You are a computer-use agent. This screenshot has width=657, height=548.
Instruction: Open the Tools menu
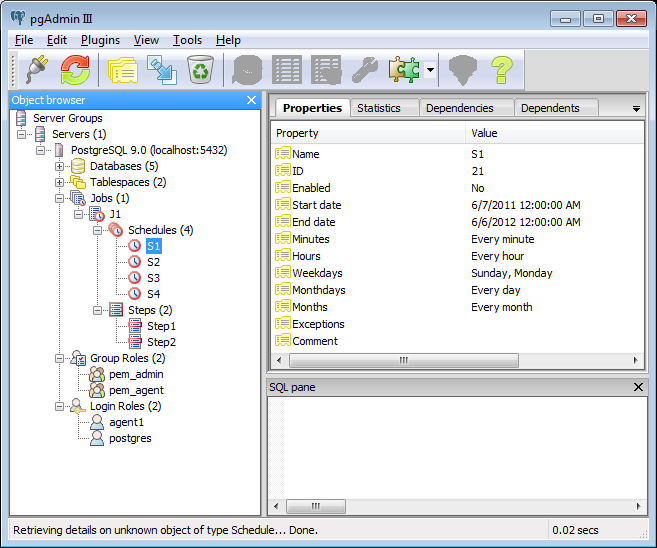[x=187, y=40]
